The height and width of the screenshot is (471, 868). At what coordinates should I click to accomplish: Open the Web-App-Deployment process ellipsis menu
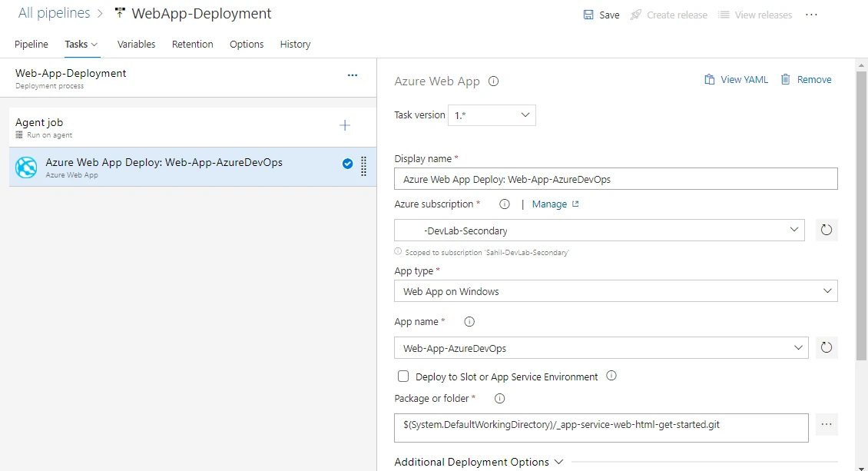point(353,75)
